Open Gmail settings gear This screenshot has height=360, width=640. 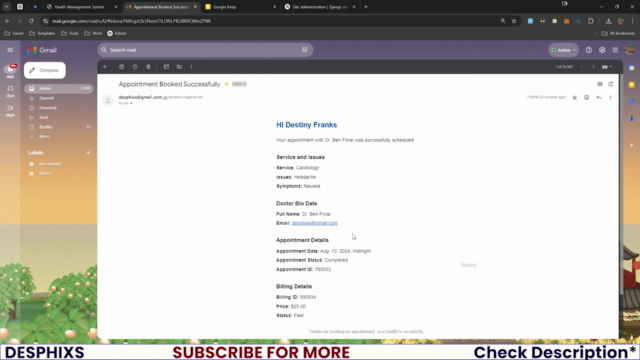point(602,50)
